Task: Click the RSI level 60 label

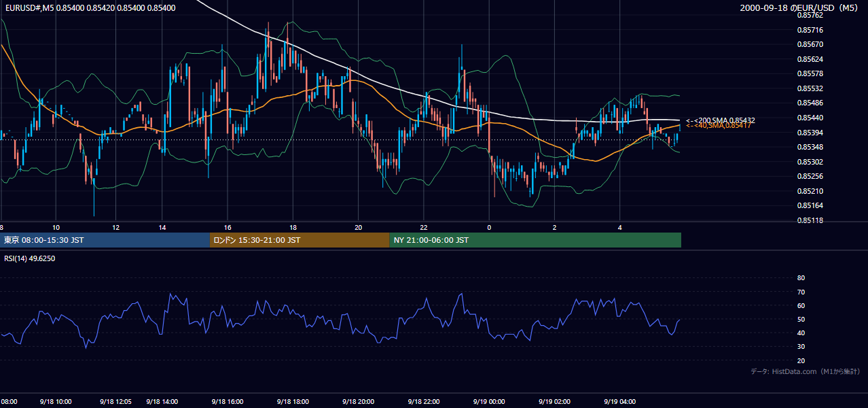Action: [801, 305]
